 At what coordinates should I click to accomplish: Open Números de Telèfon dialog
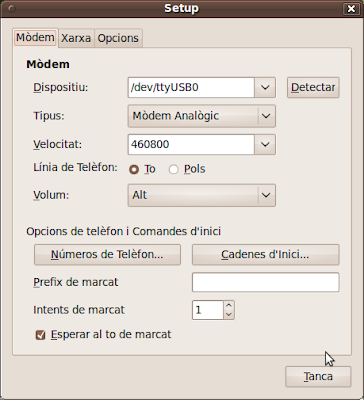[107, 255]
